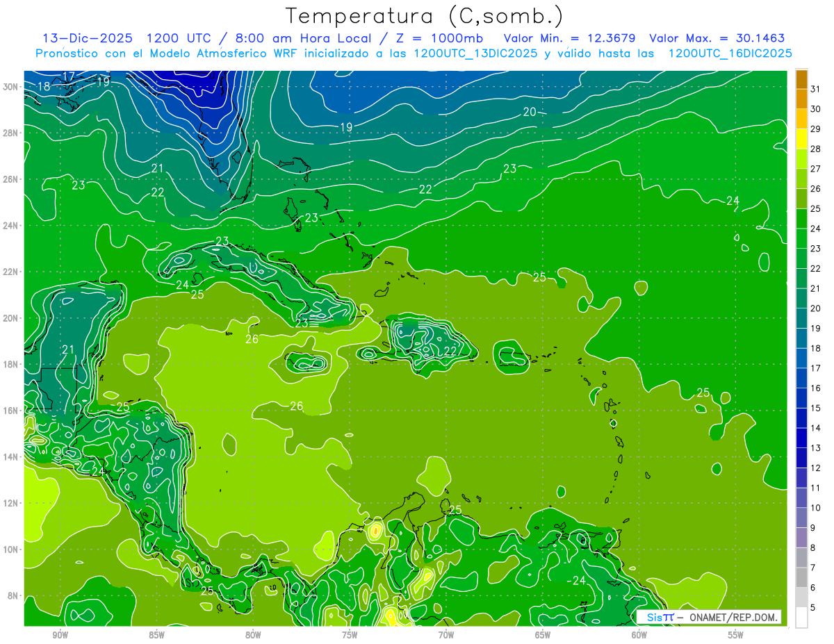Click the color bar value 12
Image resolution: width=834 pixels, height=644 pixels.
coord(816,468)
